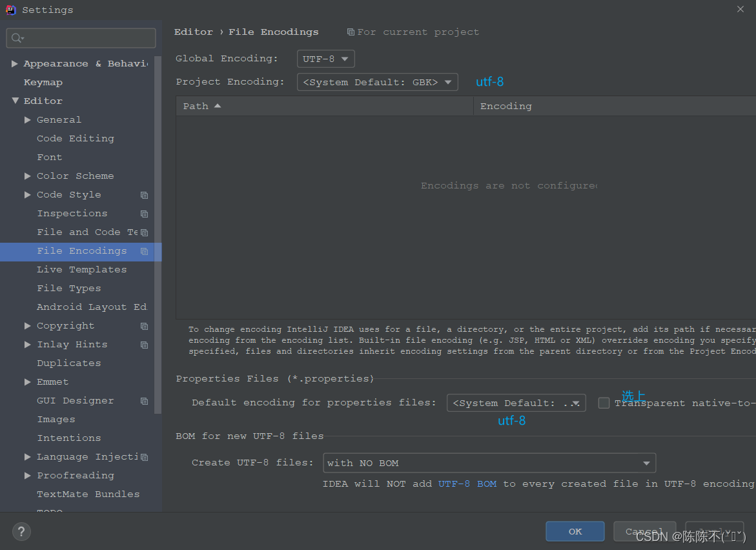
Task: Sort table by the Path column header
Action: pyautogui.click(x=325, y=106)
